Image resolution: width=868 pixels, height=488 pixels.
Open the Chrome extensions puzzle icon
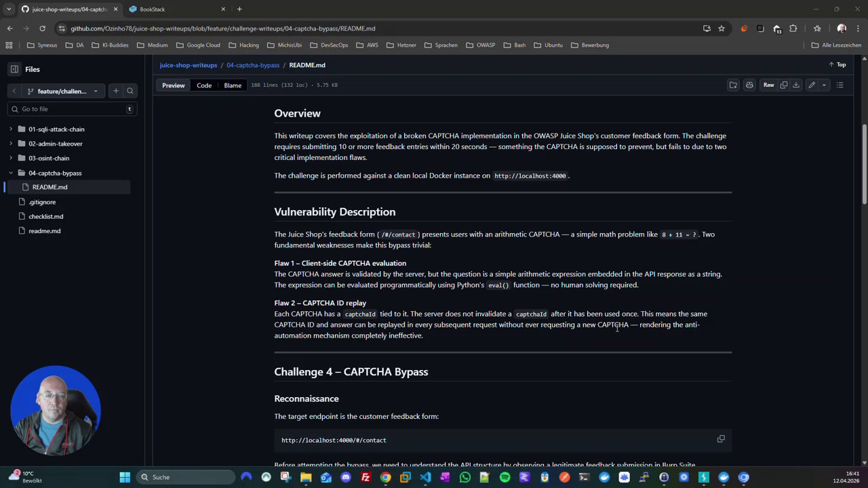pyautogui.click(x=793, y=28)
